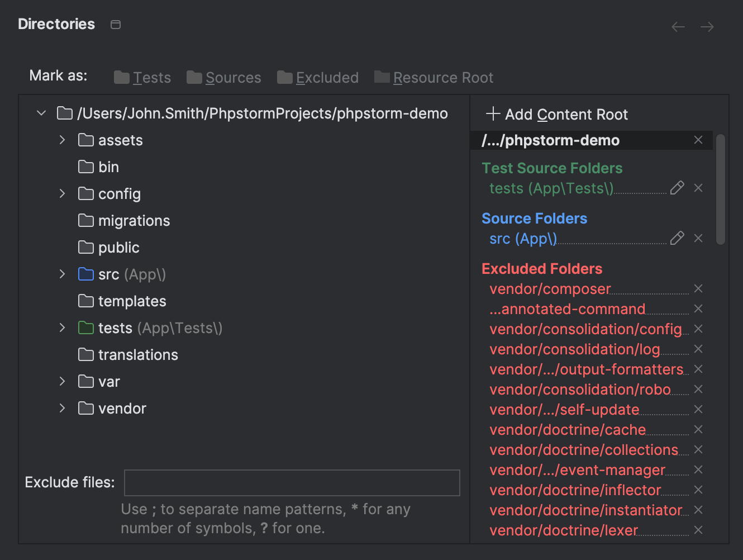The width and height of the screenshot is (743, 560).
Task: Select the migrations folder
Action: pos(134,221)
